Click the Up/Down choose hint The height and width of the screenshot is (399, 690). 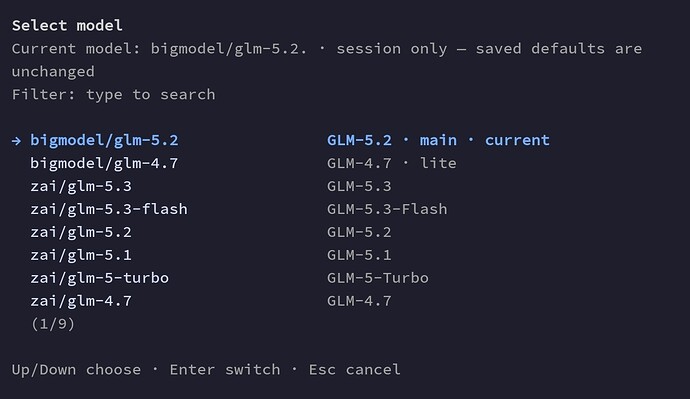(77, 370)
